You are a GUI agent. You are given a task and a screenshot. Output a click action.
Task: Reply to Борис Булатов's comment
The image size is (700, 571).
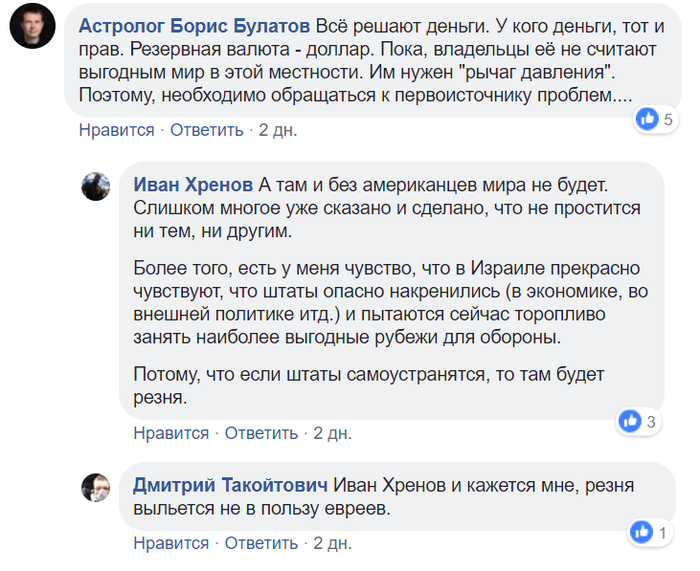[x=206, y=130]
